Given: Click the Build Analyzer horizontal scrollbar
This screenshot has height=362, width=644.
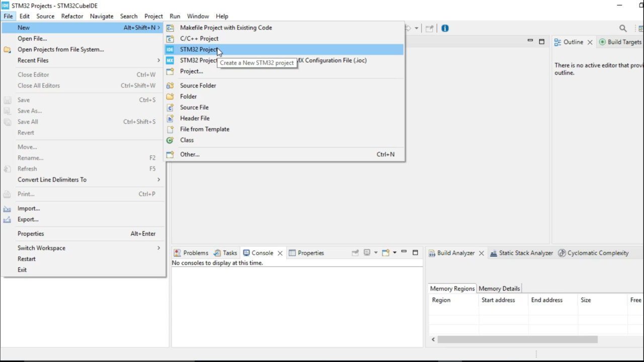Looking at the screenshot, I should click(517, 339).
